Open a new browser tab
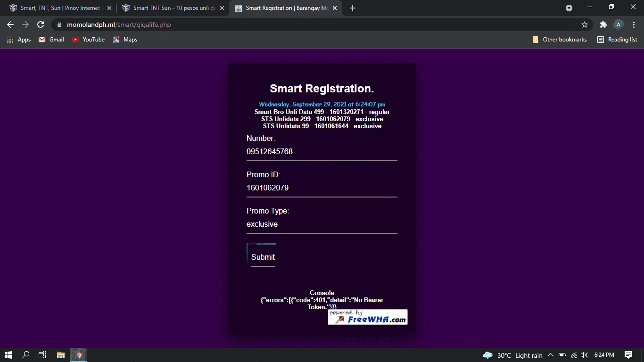Viewport: 644px width, 362px height. pos(353,8)
